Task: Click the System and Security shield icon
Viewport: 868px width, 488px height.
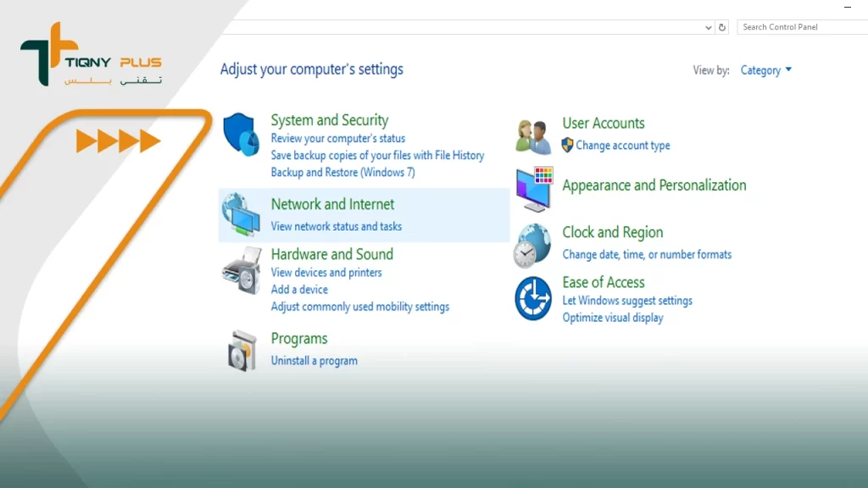Action: click(241, 135)
